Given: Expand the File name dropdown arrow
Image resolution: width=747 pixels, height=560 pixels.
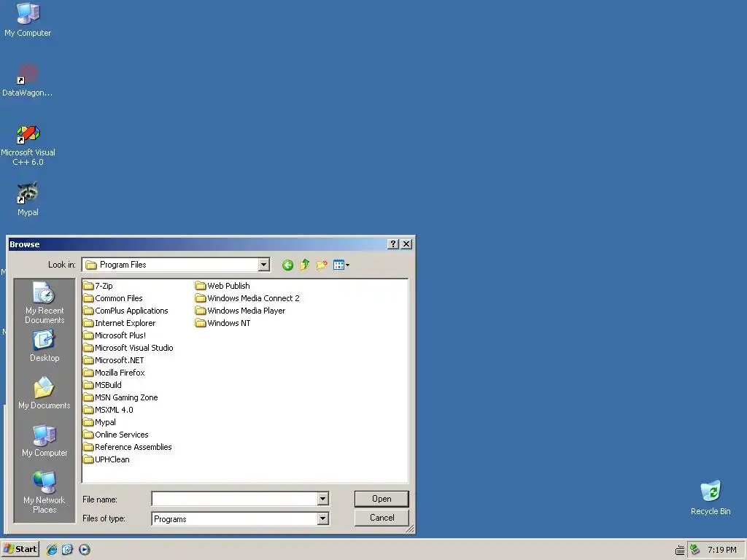Looking at the screenshot, I should coord(322,499).
